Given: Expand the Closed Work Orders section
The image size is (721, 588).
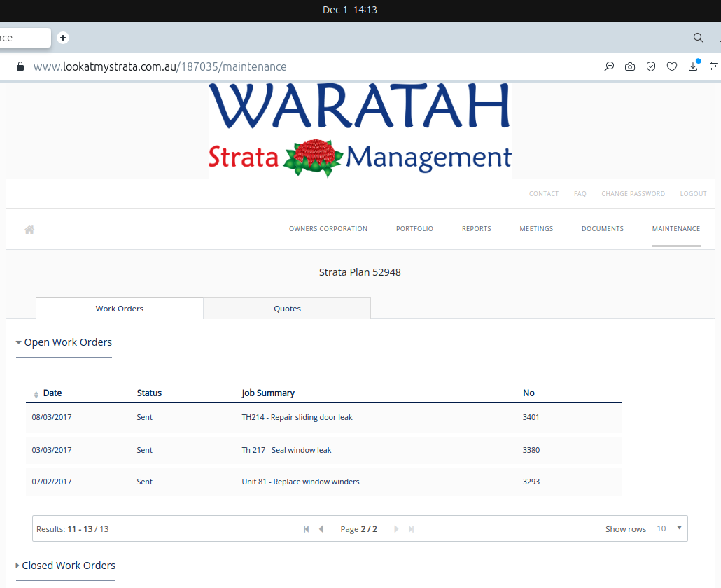Looking at the screenshot, I should coord(66,566).
